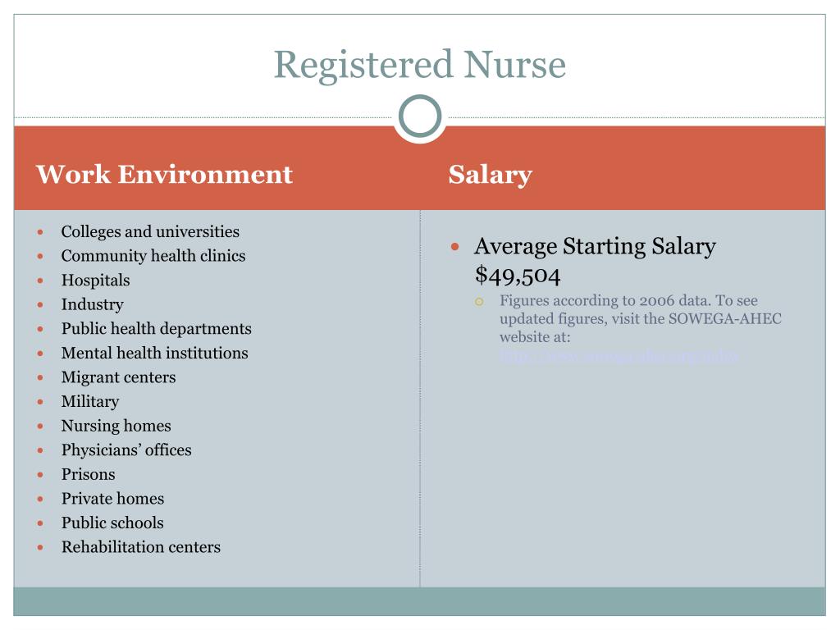
Task: Click the 'Community health clinics' list entry
Action: point(153,256)
